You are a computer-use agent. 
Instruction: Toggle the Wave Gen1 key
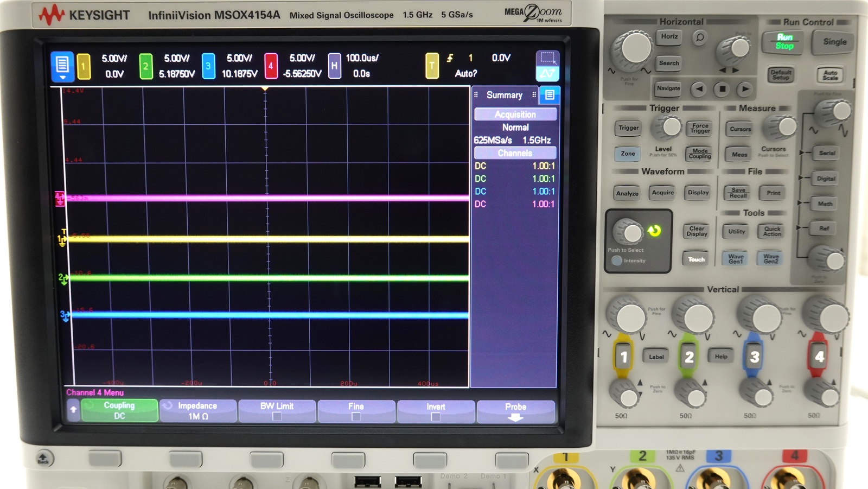pos(736,259)
